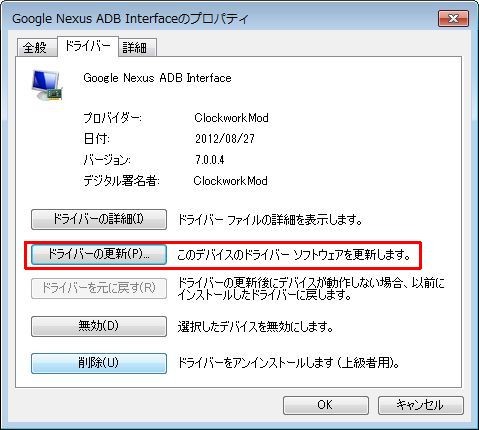The image size is (479, 430).
Task: Click the 日付: label
Action: [97, 139]
